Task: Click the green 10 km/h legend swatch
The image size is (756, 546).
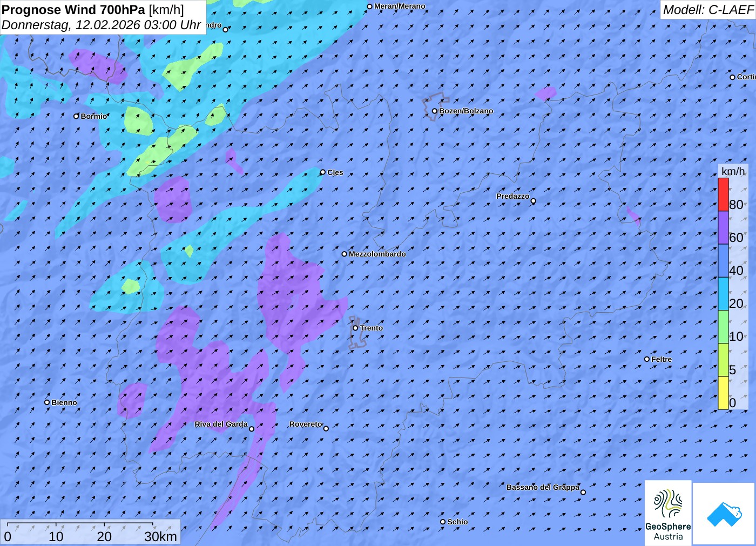Action: click(x=723, y=327)
